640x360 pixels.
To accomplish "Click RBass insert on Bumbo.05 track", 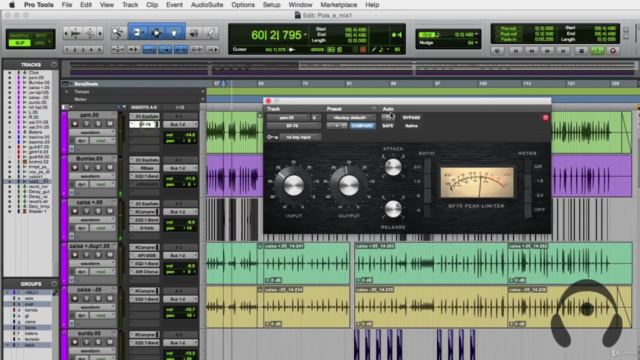I will tap(144, 168).
